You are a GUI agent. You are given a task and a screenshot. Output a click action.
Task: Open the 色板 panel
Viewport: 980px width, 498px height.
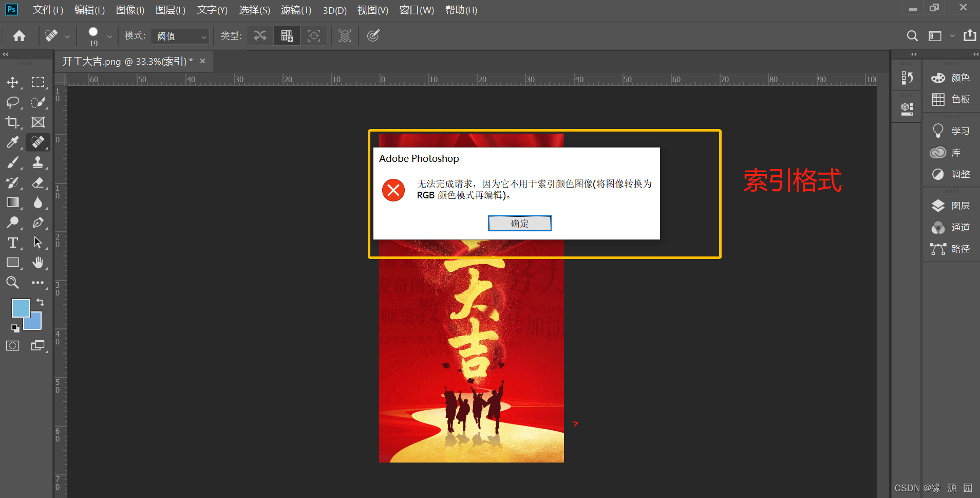951,99
